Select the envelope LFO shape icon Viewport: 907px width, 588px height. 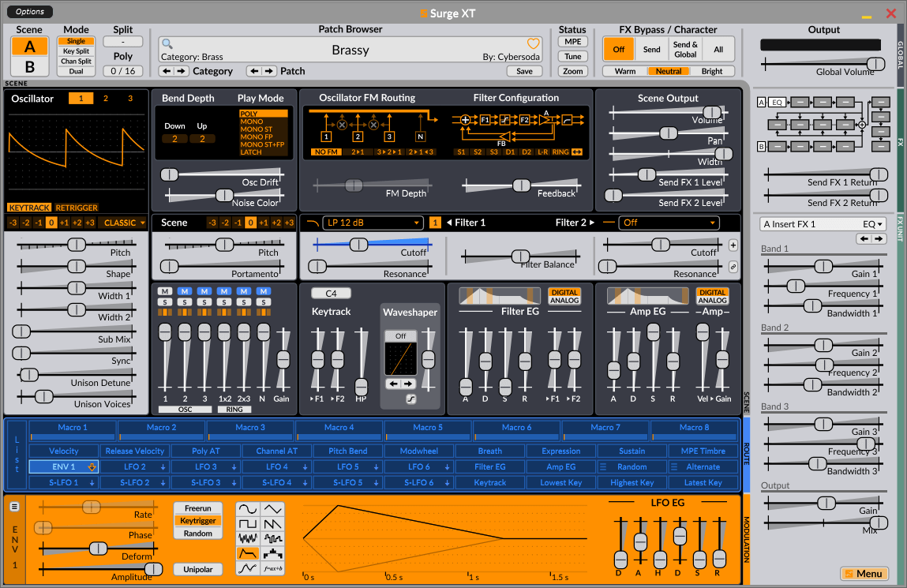pos(248,553)
